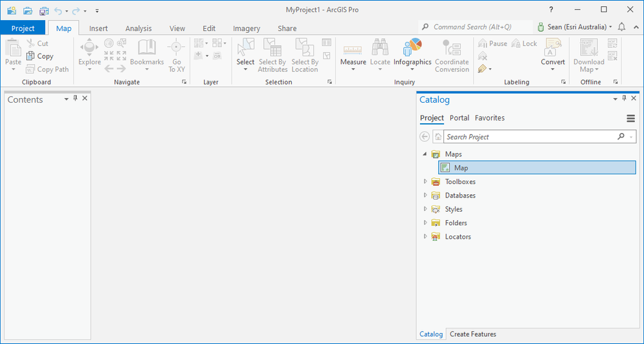Screen dimensions: 644x344
Task: Switch to the Imagery ribbon tab
Action: (x=247, y=28)
